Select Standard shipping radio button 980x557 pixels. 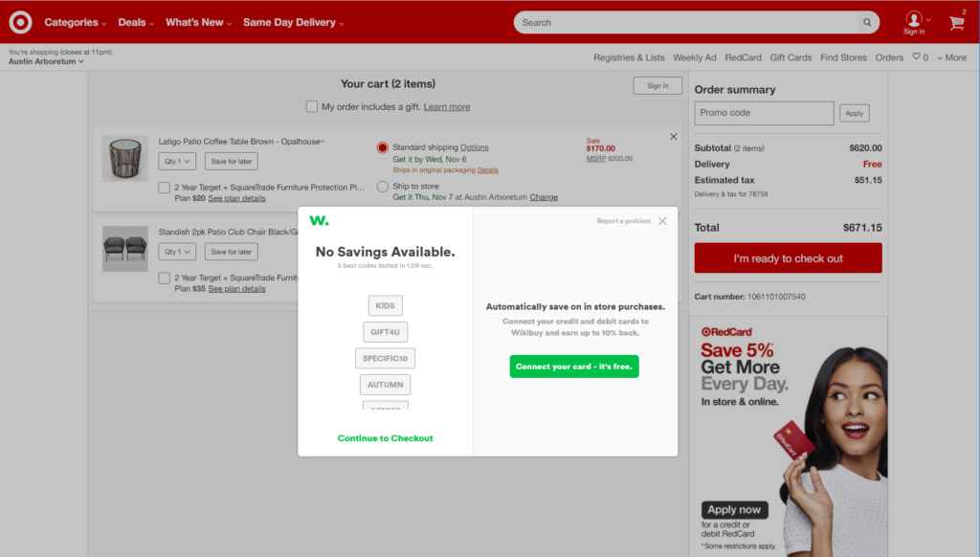tap(383, 147)
